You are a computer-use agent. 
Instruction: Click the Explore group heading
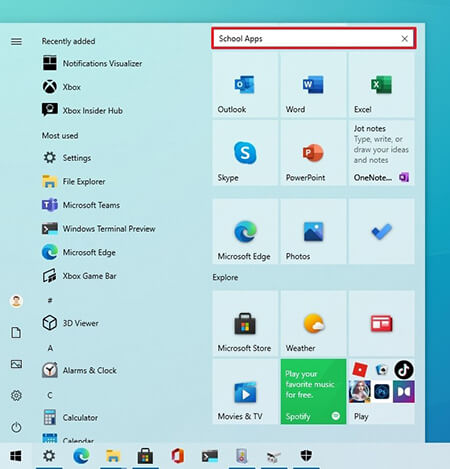[x=225, y=277]
